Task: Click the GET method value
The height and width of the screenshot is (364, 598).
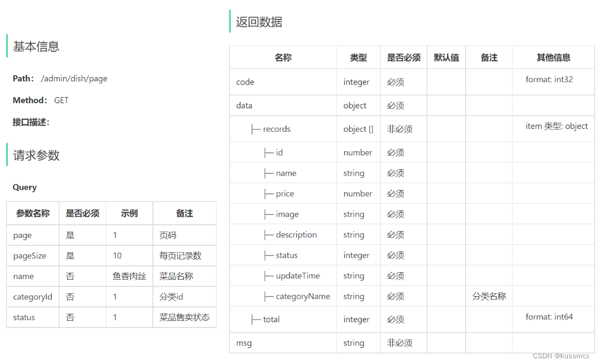Action: pyautogui.click(x=61, y=100)
